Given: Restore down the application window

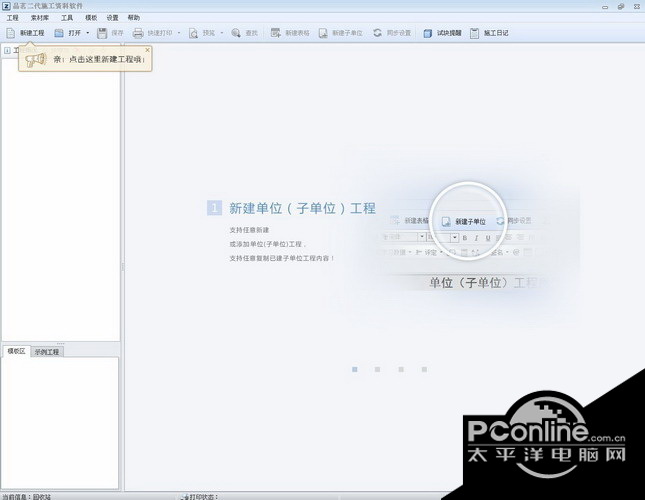Looking at the screenshot, I should (621, 7).
